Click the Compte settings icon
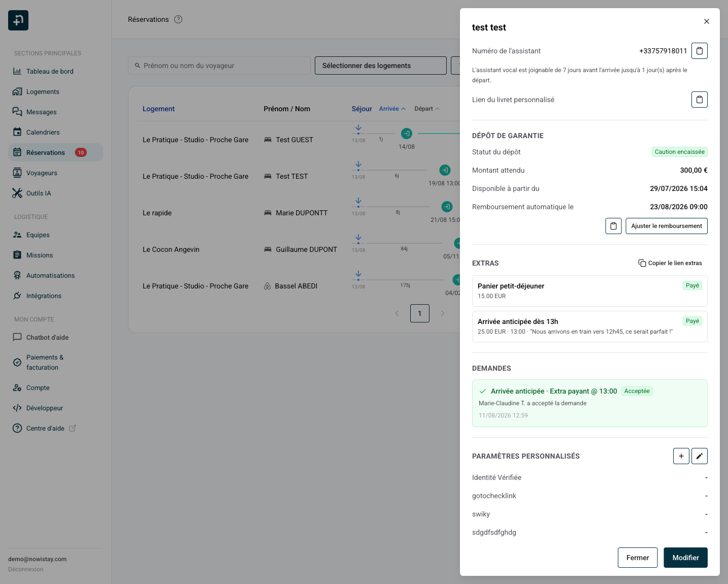The height and width of the screenshot is (584, 728). [x=17, y=387]
